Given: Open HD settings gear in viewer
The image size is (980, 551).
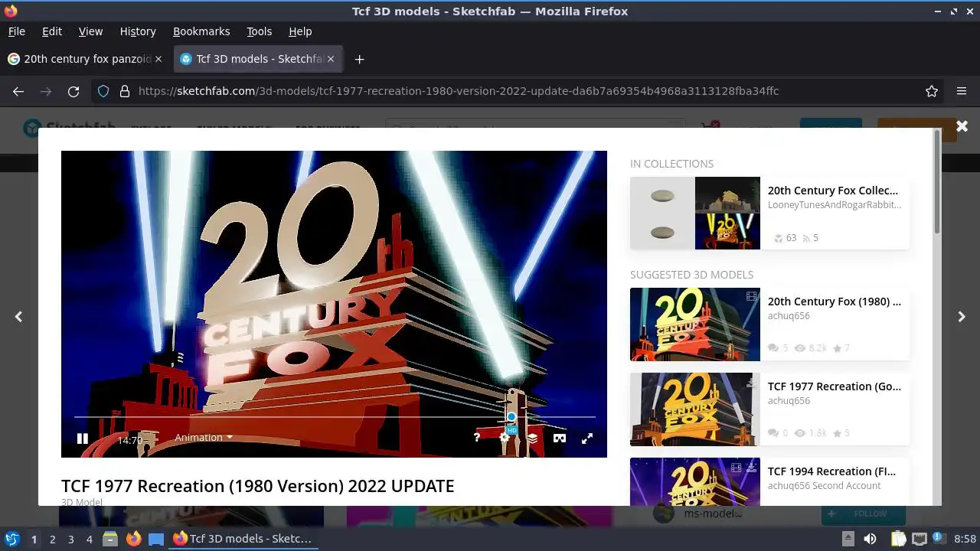Looking at the screenshot, I should click(505, 438).
